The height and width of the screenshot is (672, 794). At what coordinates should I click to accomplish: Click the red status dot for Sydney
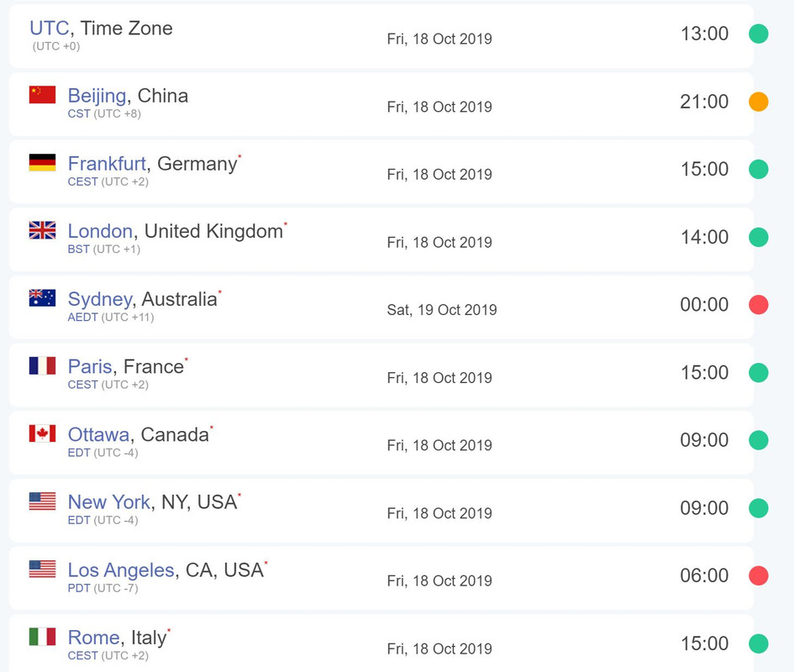click(x=759, y=305)
